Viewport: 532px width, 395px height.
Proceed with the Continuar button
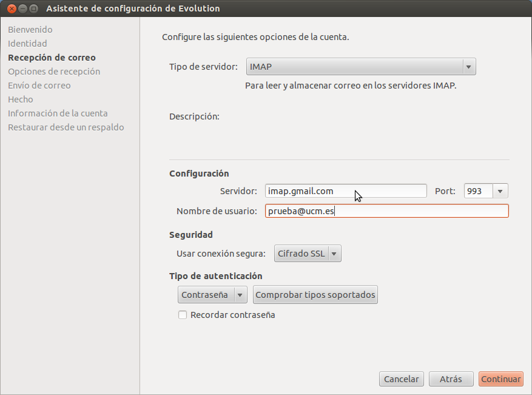[501, 379]
